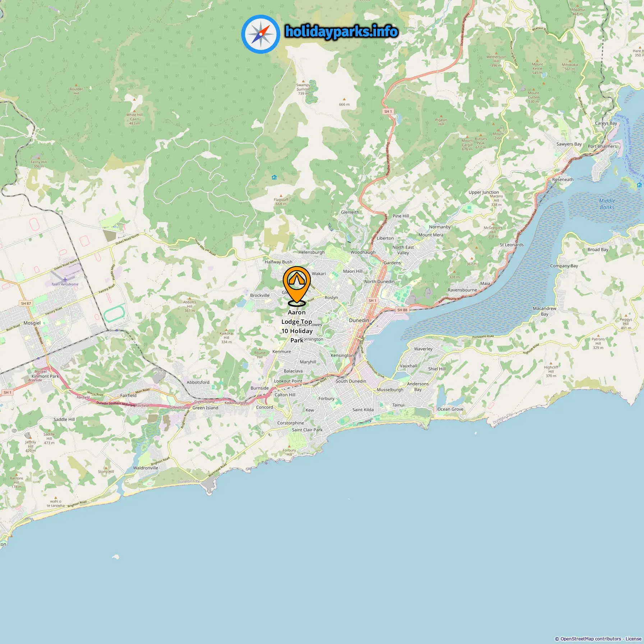The image size is (644, 644).
Task: Select the Mosgiel town label
Action: 32,323
